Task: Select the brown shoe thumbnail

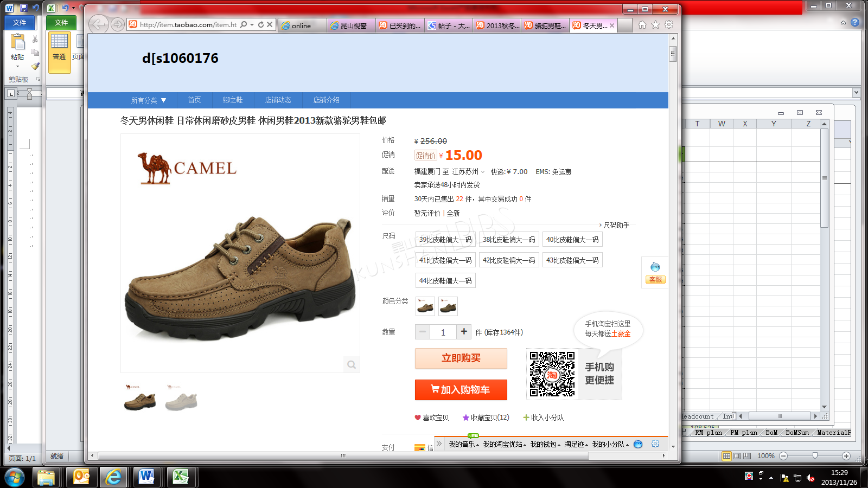Action: [x=140, y=397]
